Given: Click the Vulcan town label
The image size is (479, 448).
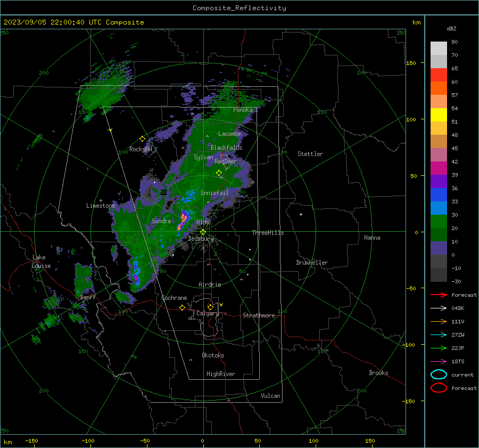Looking at the screenshot, I should tap(270, 396).
